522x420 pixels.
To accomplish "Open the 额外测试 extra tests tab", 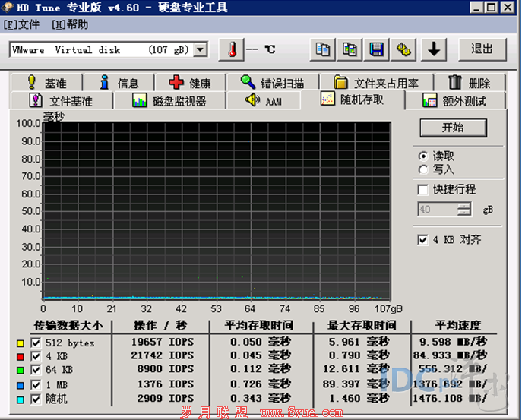I will (x=454, y=100).
